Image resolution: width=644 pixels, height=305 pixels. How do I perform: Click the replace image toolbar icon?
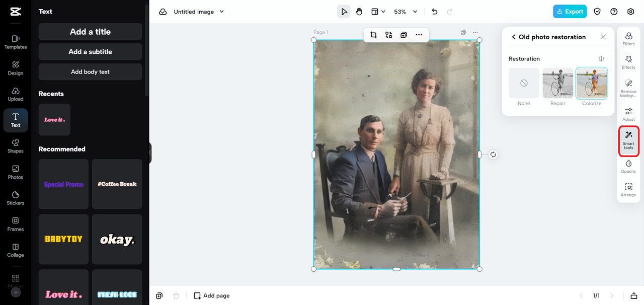click(388, 35)
